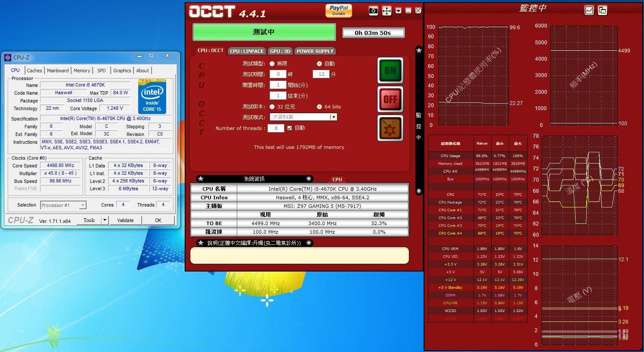Select the 無限 test type radio button
Image resolution: width=644 pixels, height=352 pixels.
coord(272,64)
